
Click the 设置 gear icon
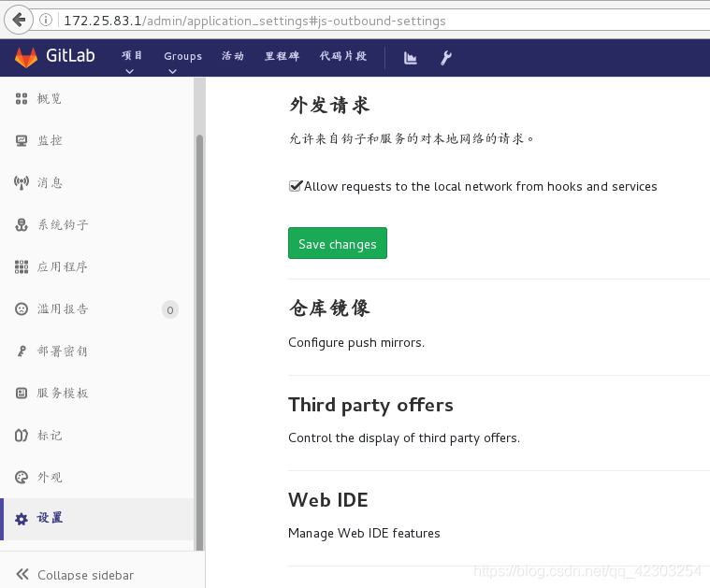coord(22,519)
